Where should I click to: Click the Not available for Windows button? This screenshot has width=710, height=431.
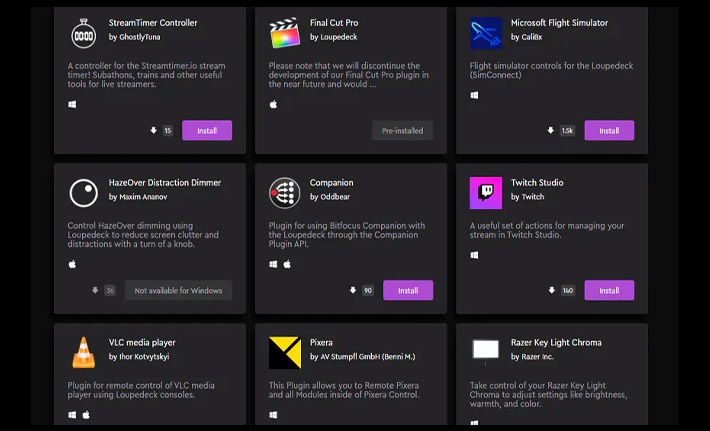(x=178, y=290)
